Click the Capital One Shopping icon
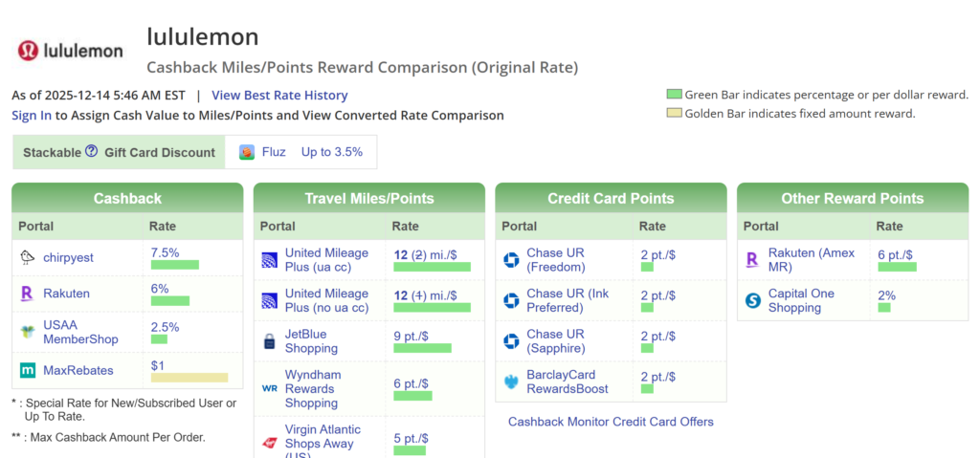980x458 pixels. click(x=753, y=300)
